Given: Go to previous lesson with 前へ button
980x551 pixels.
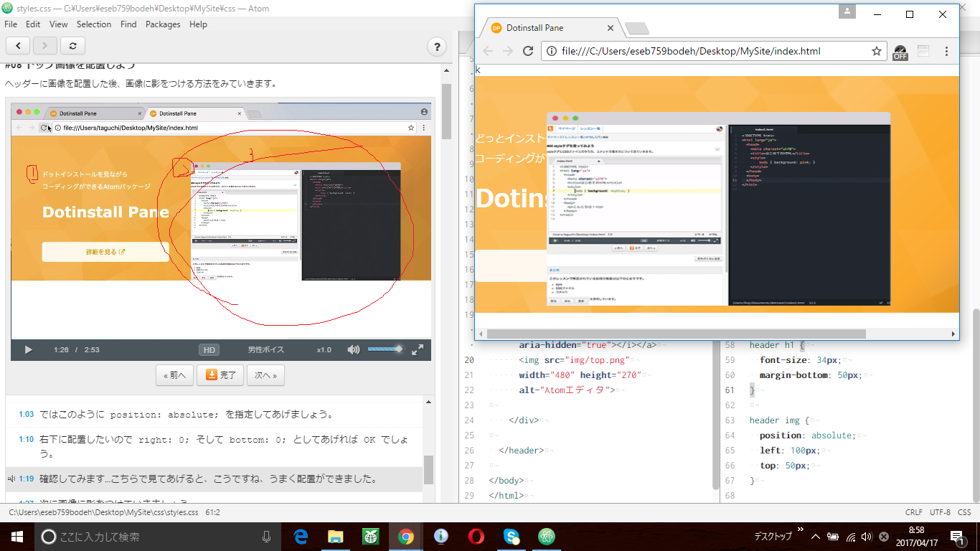Looking at the screenshot, I should click(x=174, y=375).
